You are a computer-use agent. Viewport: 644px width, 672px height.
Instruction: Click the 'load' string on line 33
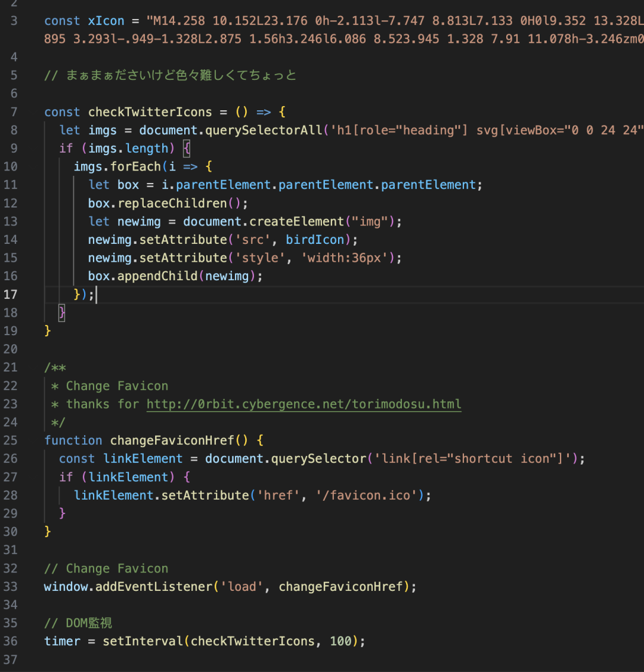[x=241, y=587]
